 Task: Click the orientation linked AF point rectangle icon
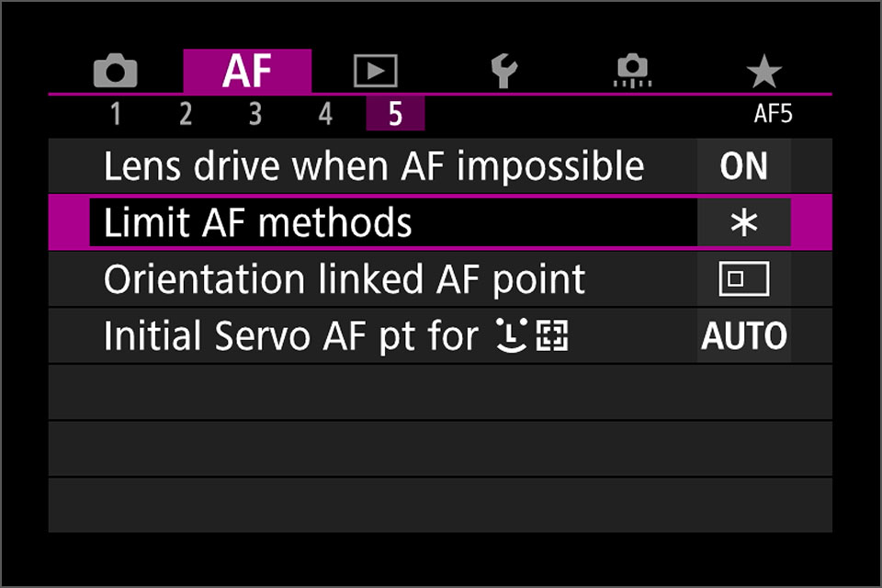pyautogui.click(x=743, y=279)
